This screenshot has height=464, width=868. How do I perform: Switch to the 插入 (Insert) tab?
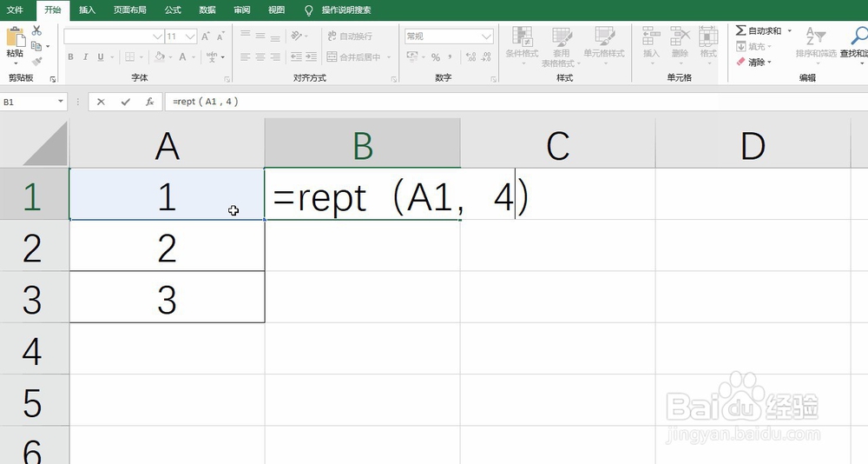[87, 10]
